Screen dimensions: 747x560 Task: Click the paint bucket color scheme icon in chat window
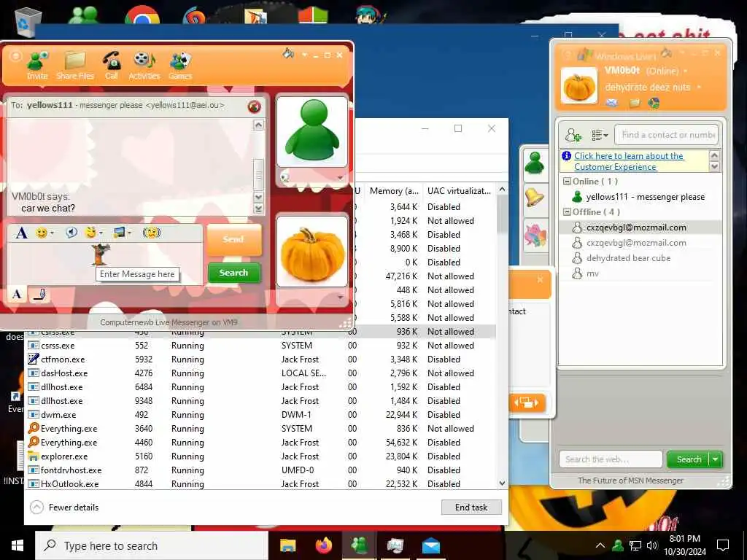pos(288,54)
